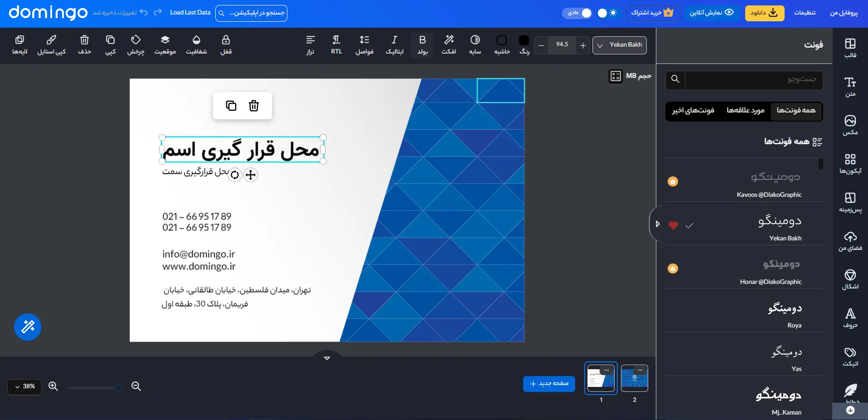Click the canvas zoom slider track
The image size is (868, 420).
pyautogui.click(x=94, y=388)
